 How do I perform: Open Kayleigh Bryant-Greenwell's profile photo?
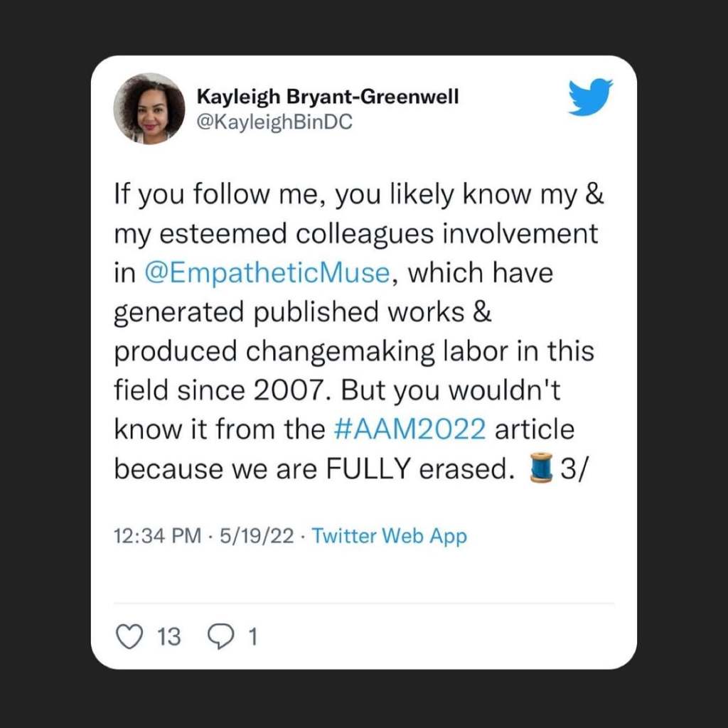[149, 109]
